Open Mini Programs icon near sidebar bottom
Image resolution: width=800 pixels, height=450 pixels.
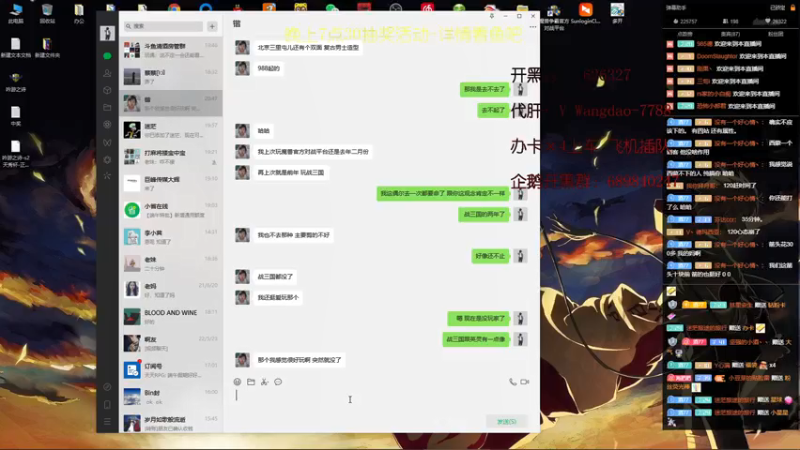point(107,387)
